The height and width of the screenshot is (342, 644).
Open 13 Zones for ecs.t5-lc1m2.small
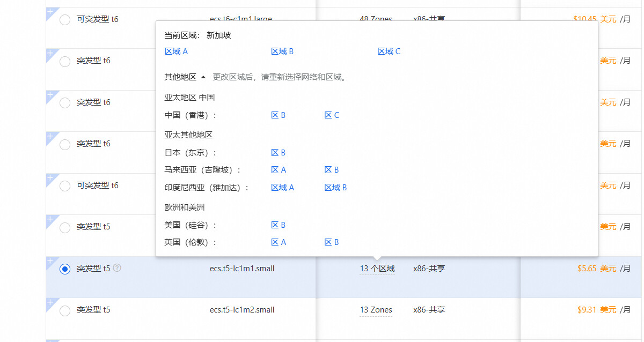tap(376, 310)
